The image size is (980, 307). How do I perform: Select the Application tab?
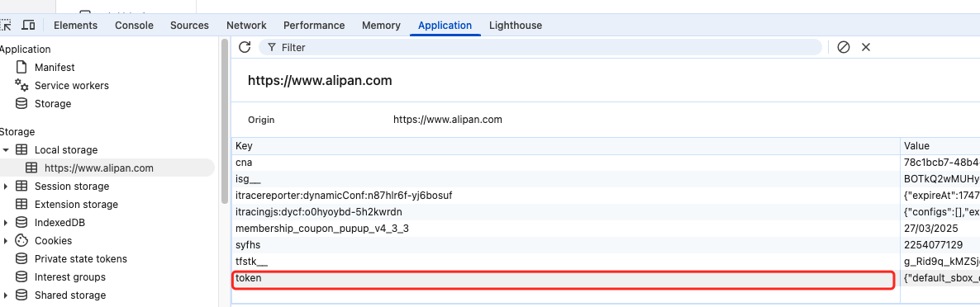[x=445, y=25]
